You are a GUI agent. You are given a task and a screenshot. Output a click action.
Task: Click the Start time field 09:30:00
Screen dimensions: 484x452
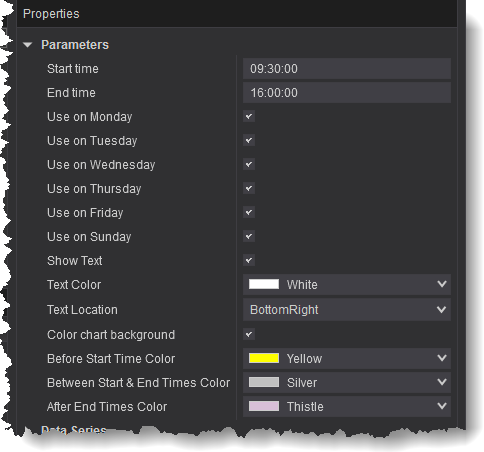(x=347, y=69)
